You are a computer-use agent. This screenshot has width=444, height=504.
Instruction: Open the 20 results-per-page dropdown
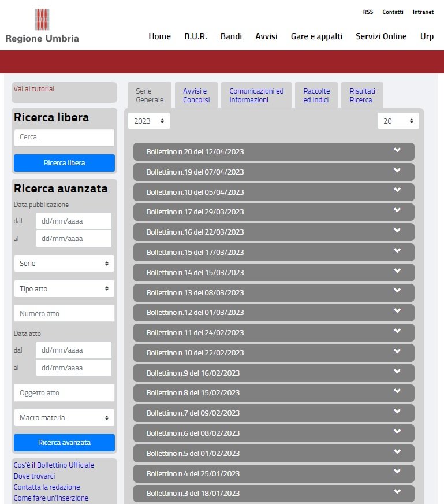[x=398, y=121]
